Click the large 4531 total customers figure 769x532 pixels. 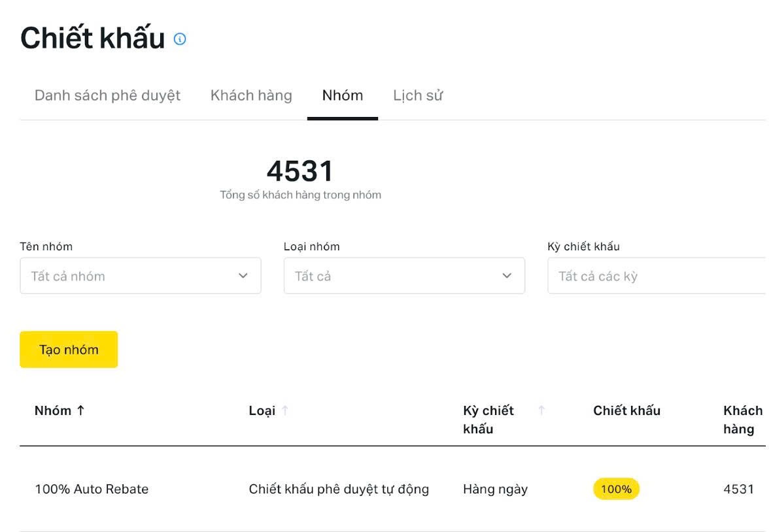pos(300,171)
